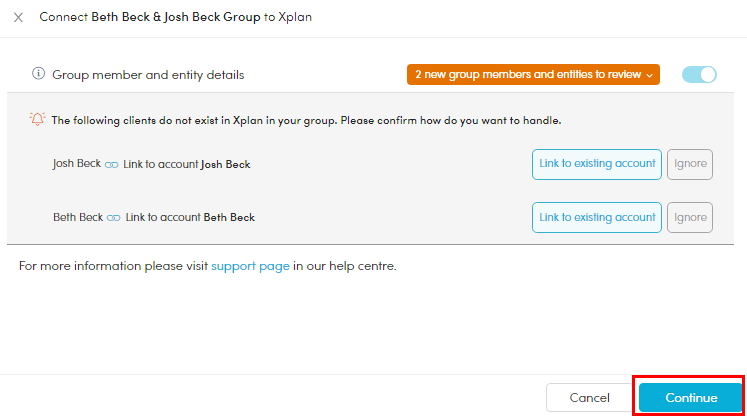Click the chain link icon beside Josh Beck
Image resolution: width=747 pixels, height=417 pixels.
click(111, 164)
